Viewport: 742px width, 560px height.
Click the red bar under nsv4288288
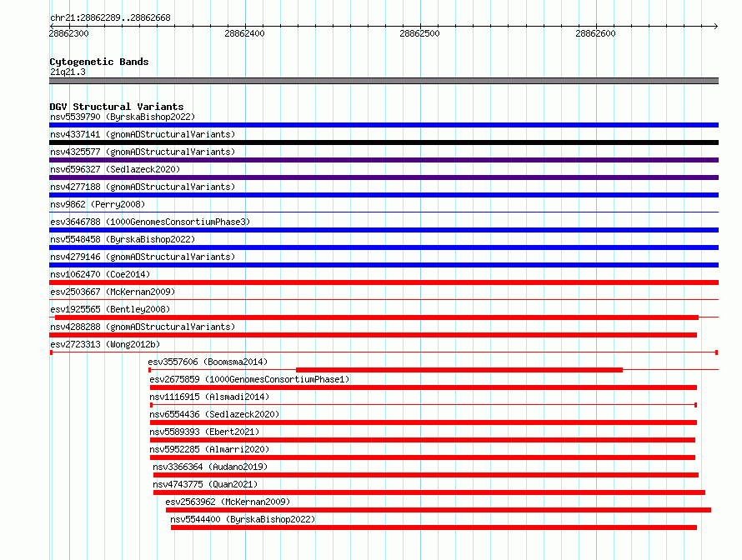point(373,335)
